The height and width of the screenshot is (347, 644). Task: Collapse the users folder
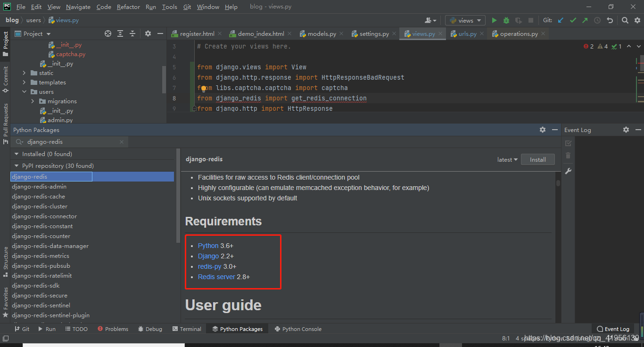point(25,92)
